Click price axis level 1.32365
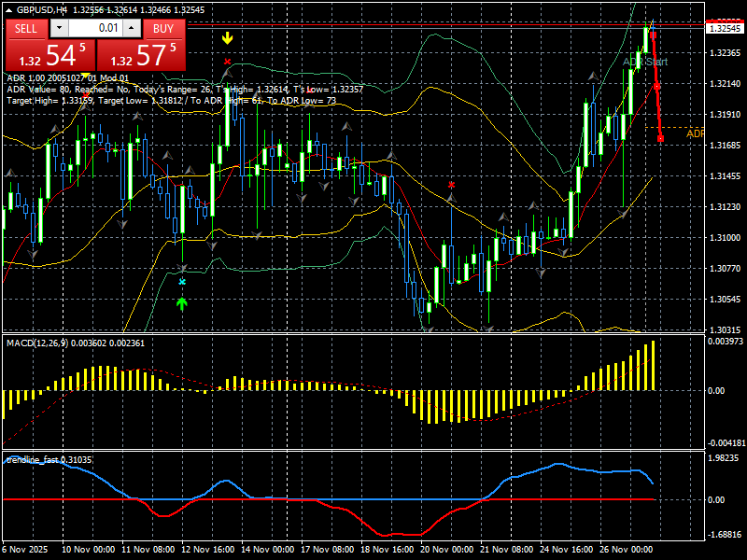This screenshot has height=560, width=747. coord(726,53)
